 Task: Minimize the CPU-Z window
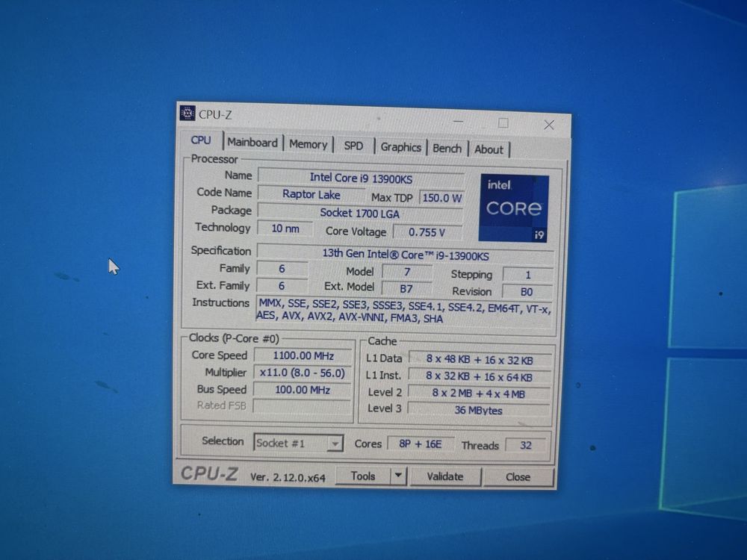[458, 122]
